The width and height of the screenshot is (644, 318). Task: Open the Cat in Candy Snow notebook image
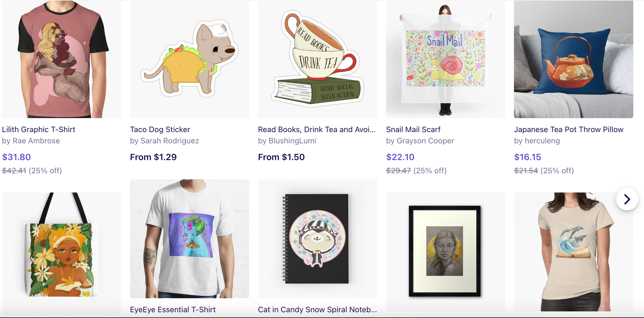point(317,239)
